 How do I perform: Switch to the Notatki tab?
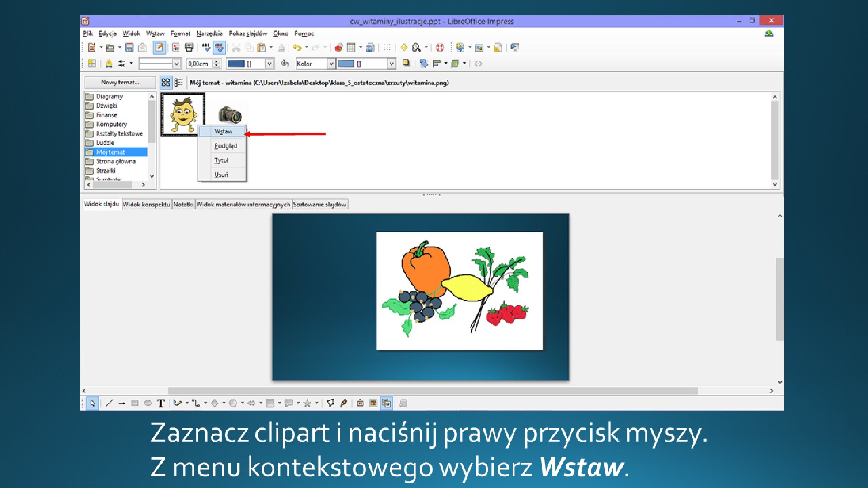coord(183,204)
